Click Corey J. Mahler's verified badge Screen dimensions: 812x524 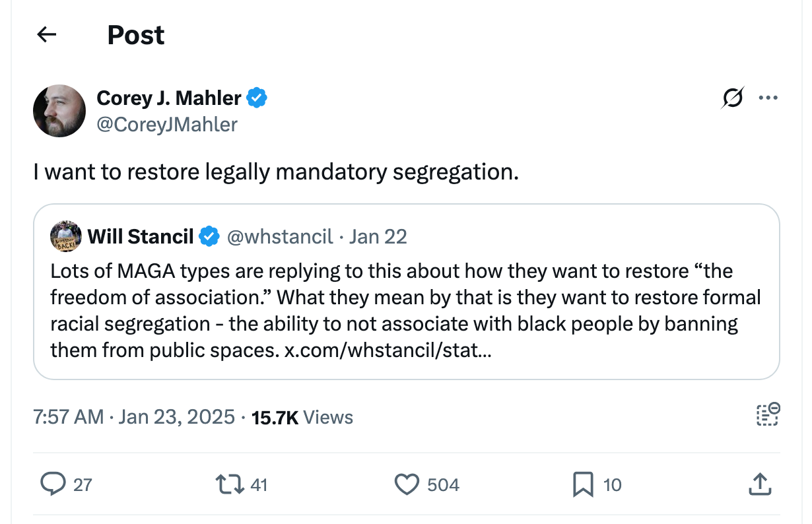[257, 97]
